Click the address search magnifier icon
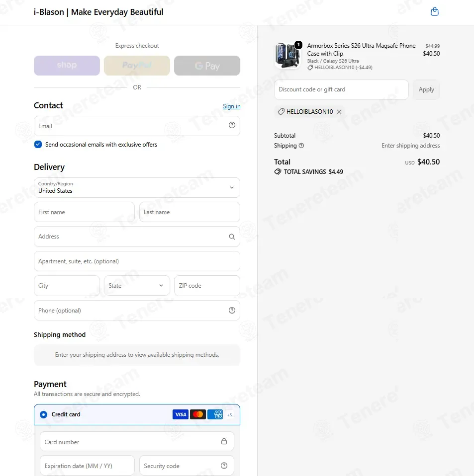Image resolution: width=474 pixels, height=476 pixels. click(232, 237)
